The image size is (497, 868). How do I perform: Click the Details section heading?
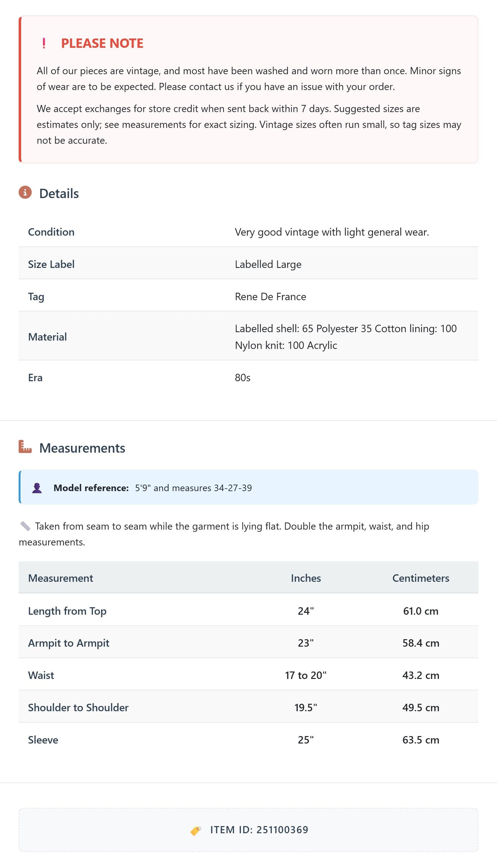click(59, 193)
